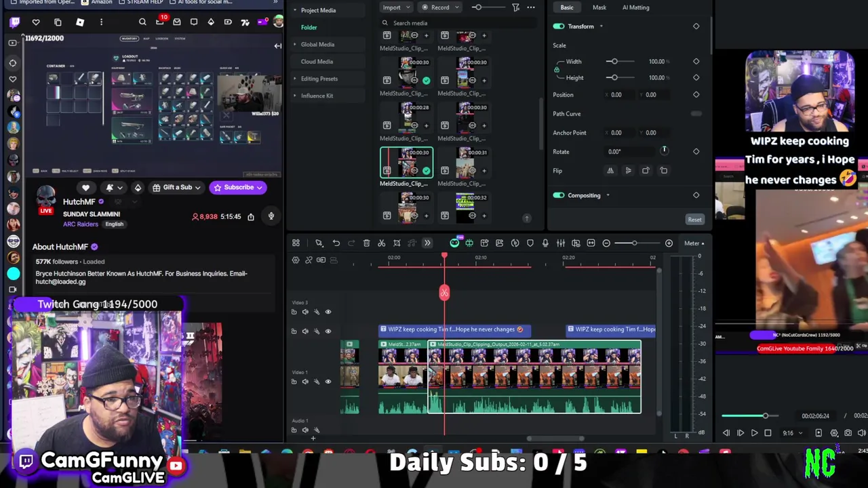Image resolution: width=868 pixels, height=488 pixels.
Task: Open the Meter dropdown
Action: [694, 243]
